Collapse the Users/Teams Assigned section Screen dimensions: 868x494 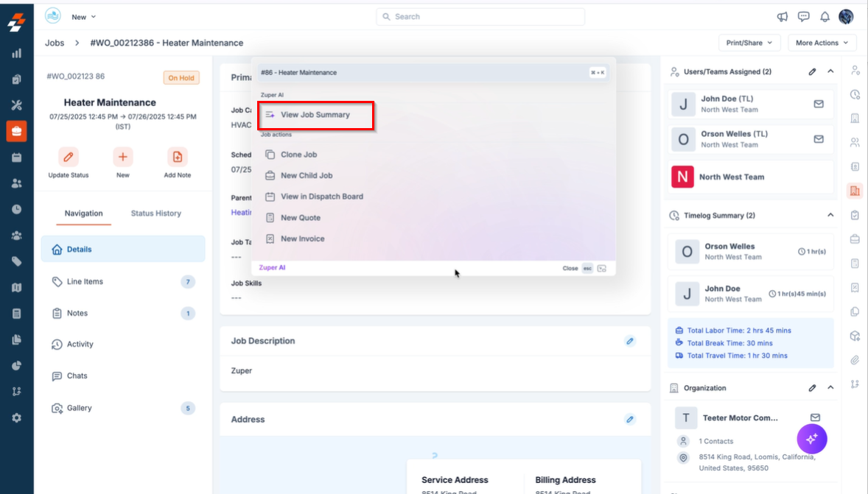click(x=830, y=71)
